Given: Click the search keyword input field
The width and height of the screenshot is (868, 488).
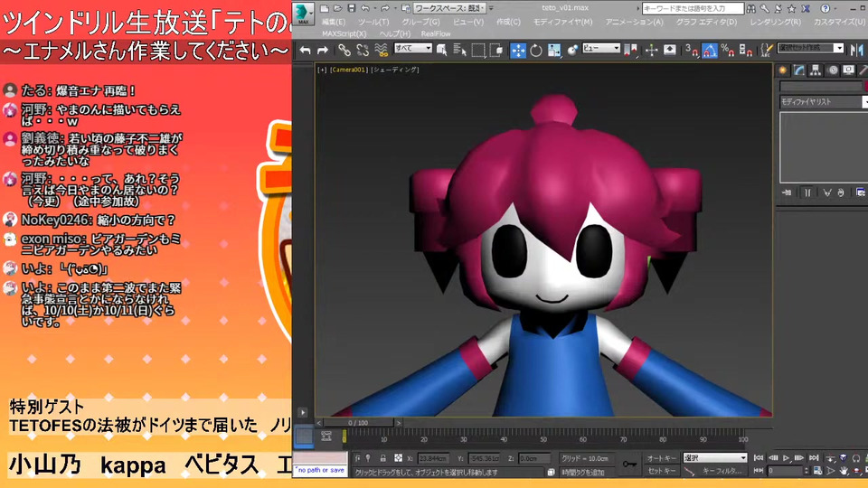Looking at the screenshot, I should click(x=693, y=8).
